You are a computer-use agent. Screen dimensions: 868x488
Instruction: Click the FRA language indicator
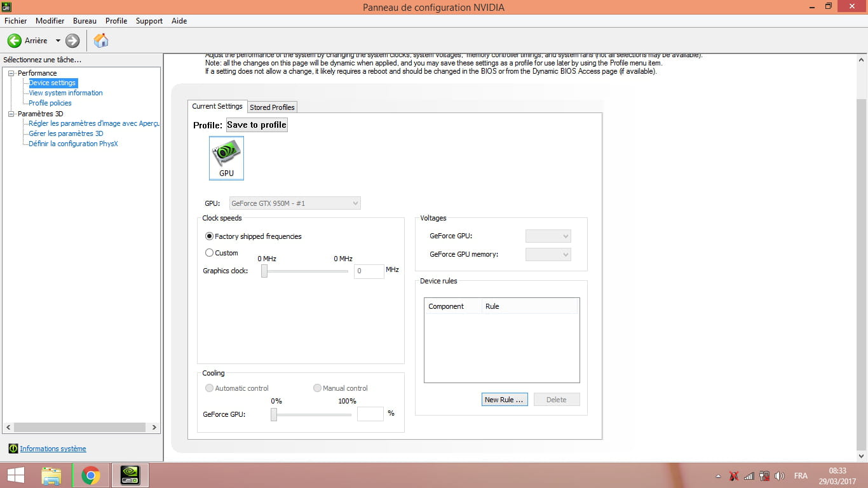point(801,476)
